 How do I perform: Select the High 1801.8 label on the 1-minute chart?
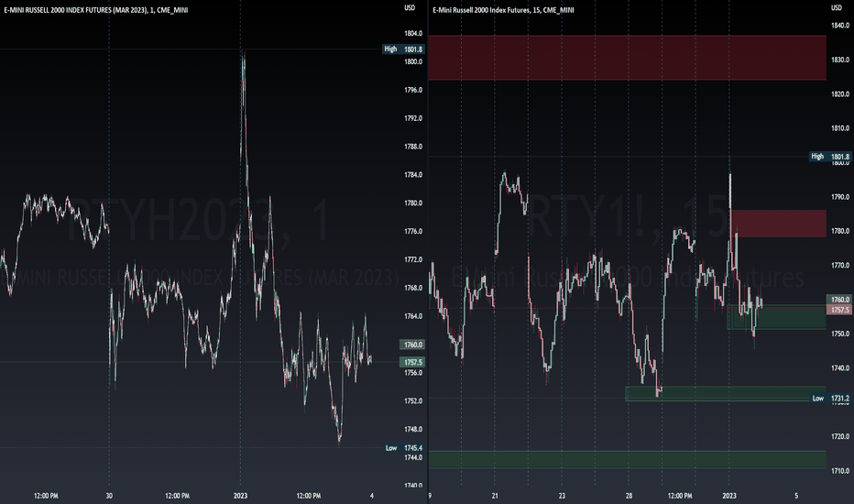(x=403, y=49)
